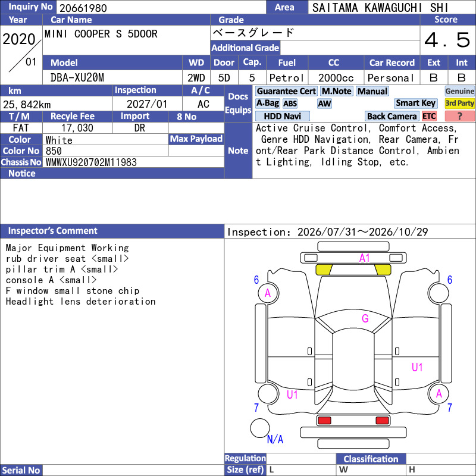Click the rear-left wheel circle

point(268,394)
